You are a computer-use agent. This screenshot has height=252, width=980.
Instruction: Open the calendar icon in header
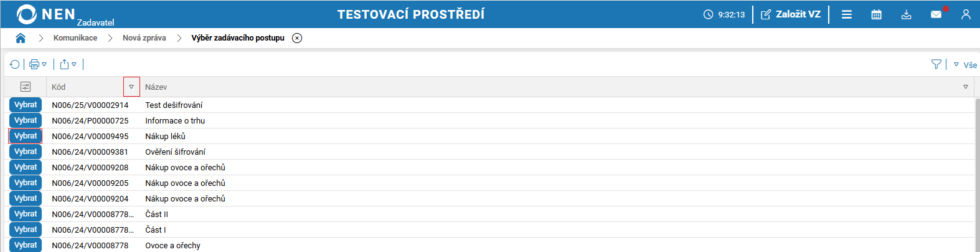pyautogui.click(x=876, y=14)
